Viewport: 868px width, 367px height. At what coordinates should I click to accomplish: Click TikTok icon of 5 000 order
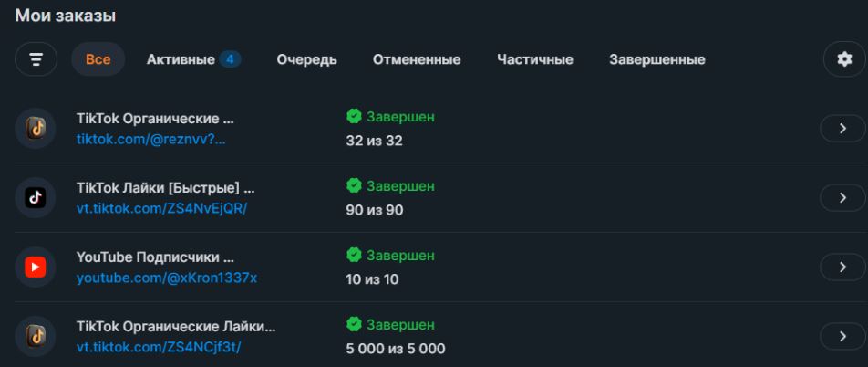(36, 337)
